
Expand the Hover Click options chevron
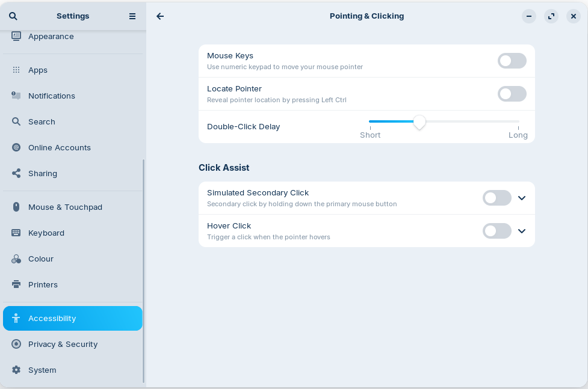(x=522, y=231)
